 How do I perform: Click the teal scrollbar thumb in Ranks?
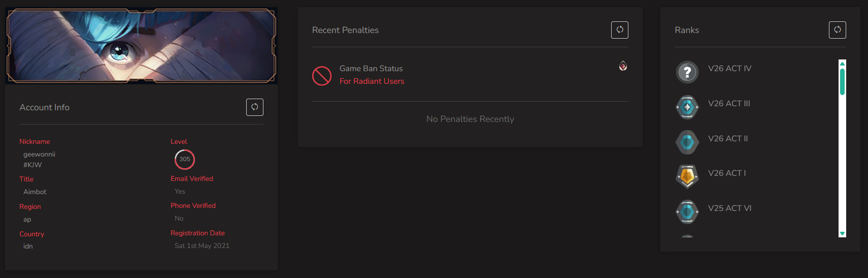pos(842,82)
